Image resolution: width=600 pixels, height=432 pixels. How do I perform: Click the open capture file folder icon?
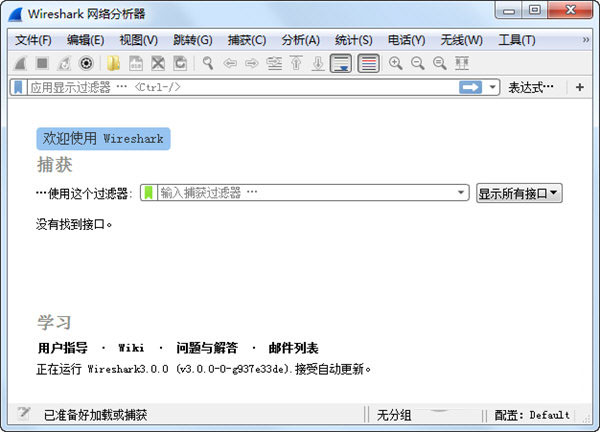[x=114, y=63]
